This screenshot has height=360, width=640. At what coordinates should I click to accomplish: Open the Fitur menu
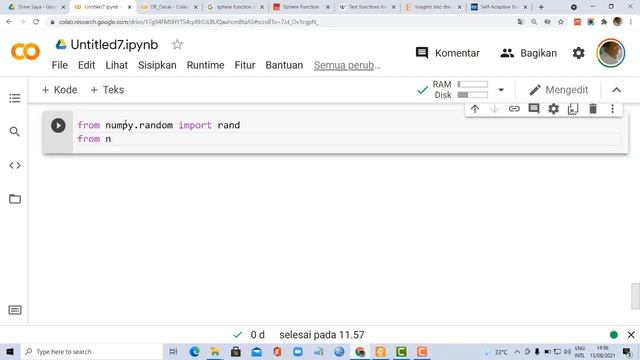[x=245, y=65]
